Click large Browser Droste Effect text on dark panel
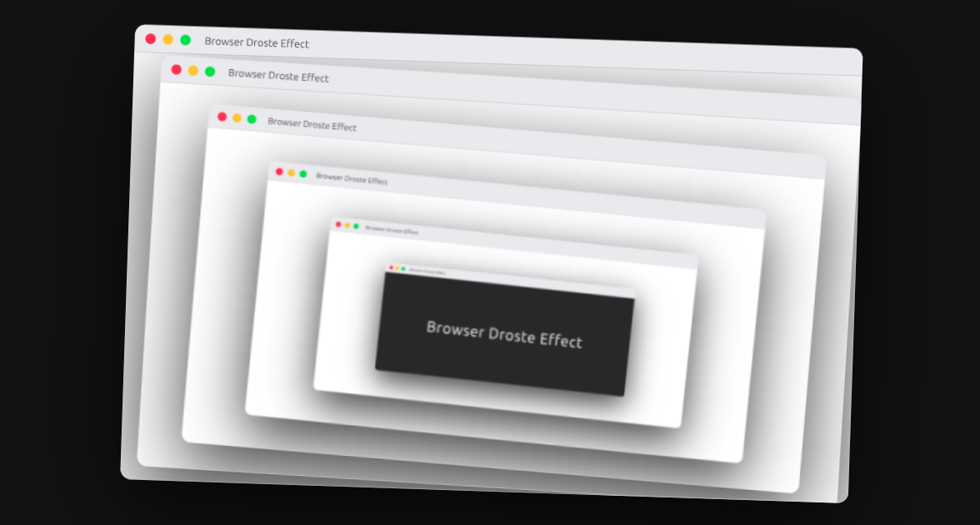 [x=504, y=335]
